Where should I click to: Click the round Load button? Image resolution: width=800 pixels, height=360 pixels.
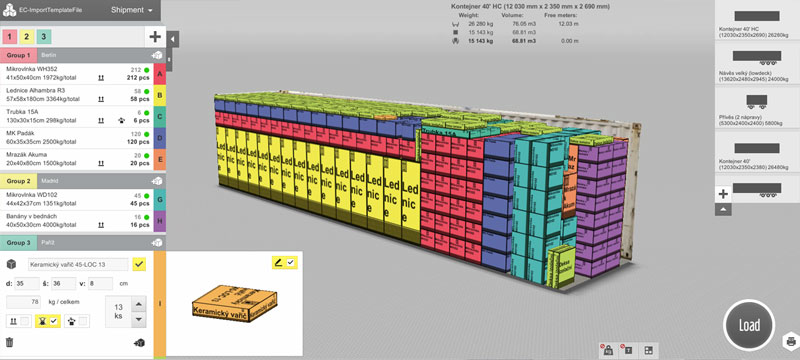coord(749,325)
